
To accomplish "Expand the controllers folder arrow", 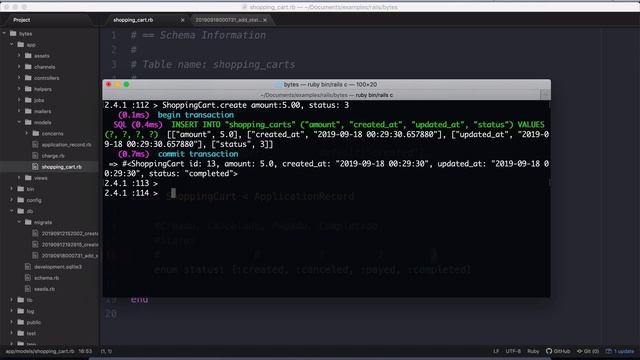I will click(x=19, y=78).
